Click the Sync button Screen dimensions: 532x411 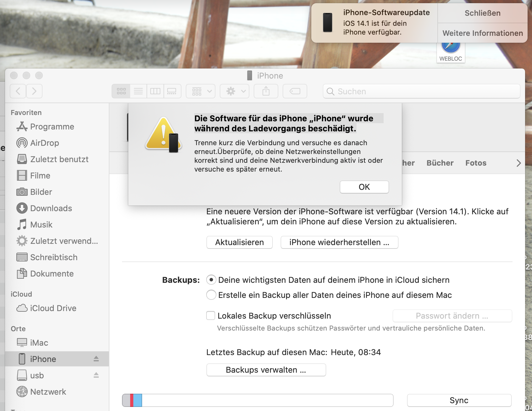459,400
